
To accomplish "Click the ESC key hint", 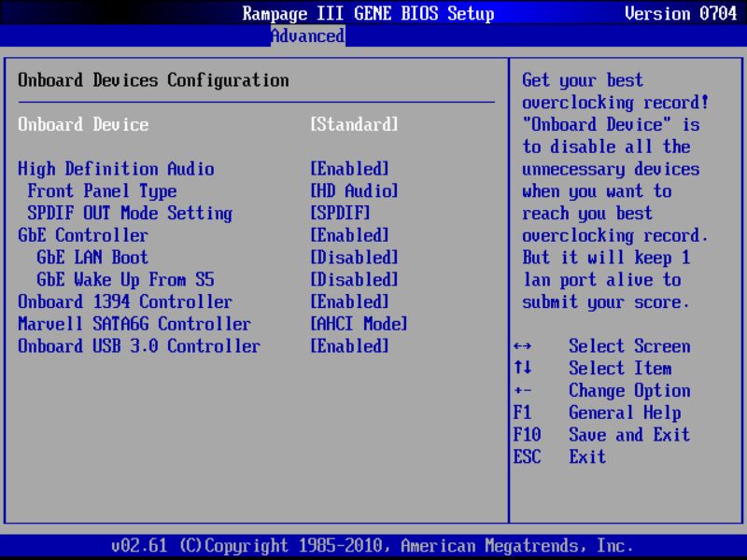I will pyautogui.click(x=527, y=456).
